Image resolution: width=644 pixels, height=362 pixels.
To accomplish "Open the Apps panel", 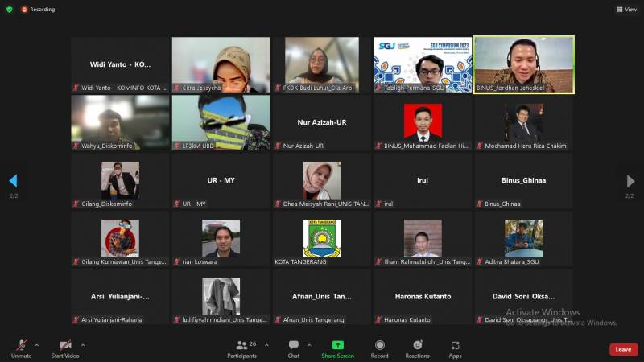I will (455, 348).
